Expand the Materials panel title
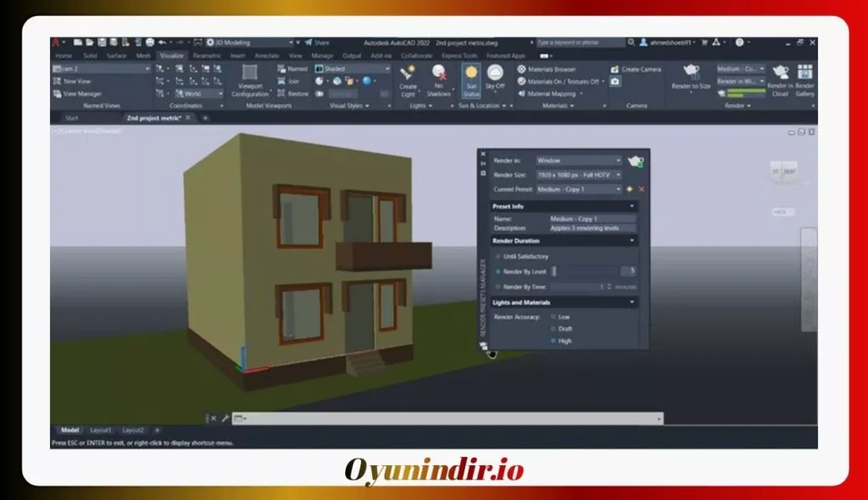 [558, 106]
